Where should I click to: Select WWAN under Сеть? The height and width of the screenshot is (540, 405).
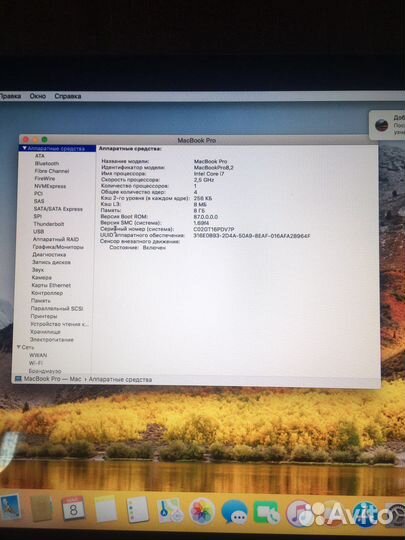point(38,355)
